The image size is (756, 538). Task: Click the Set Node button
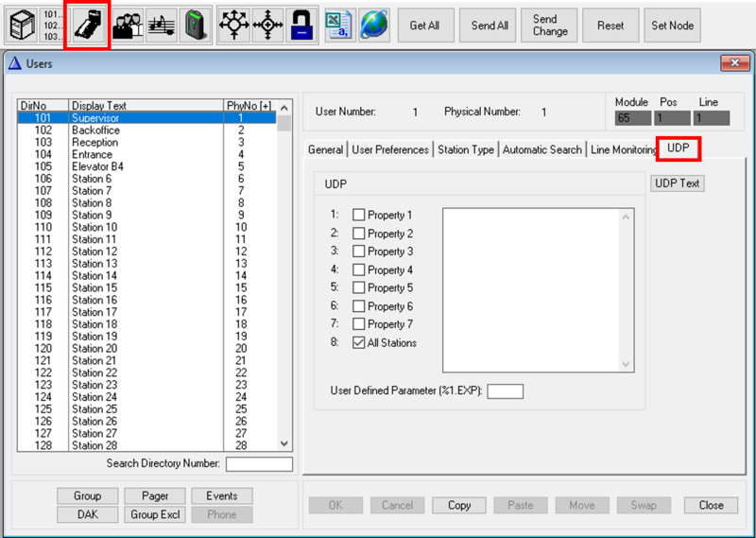coord(672,26)
